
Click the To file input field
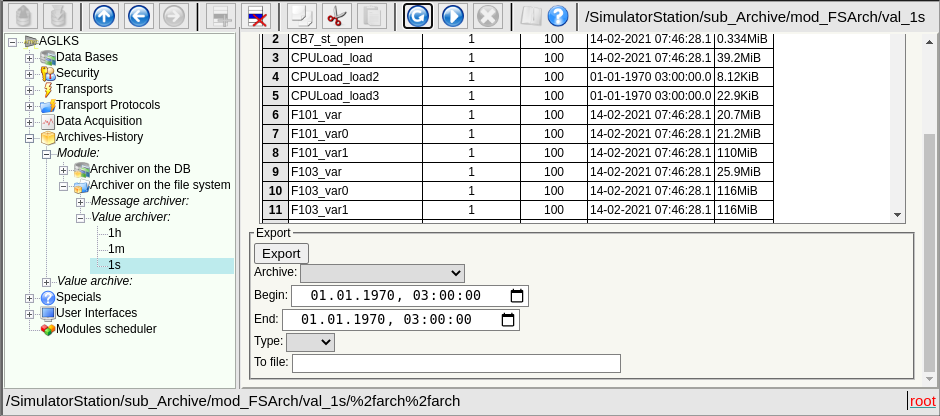(456, 363)
